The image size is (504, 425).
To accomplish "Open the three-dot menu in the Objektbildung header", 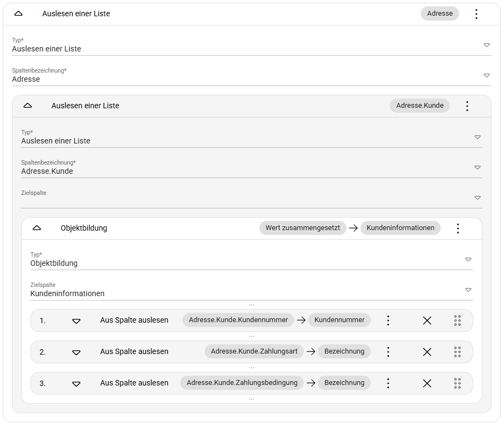I will 458,228.
